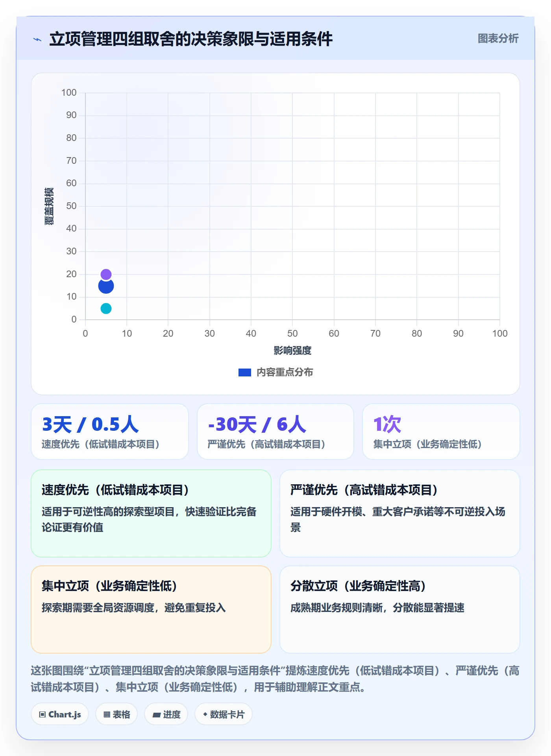This screenshot has height=756, width=551.
Task: Select the 数据卡片 tag chip
Action: tap(224, 714)
